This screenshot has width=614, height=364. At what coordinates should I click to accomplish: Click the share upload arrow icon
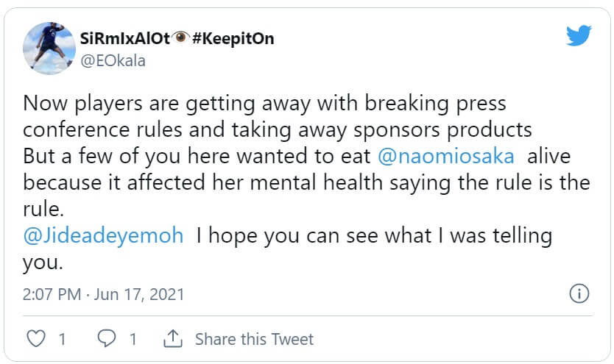(x=173, y=339)
